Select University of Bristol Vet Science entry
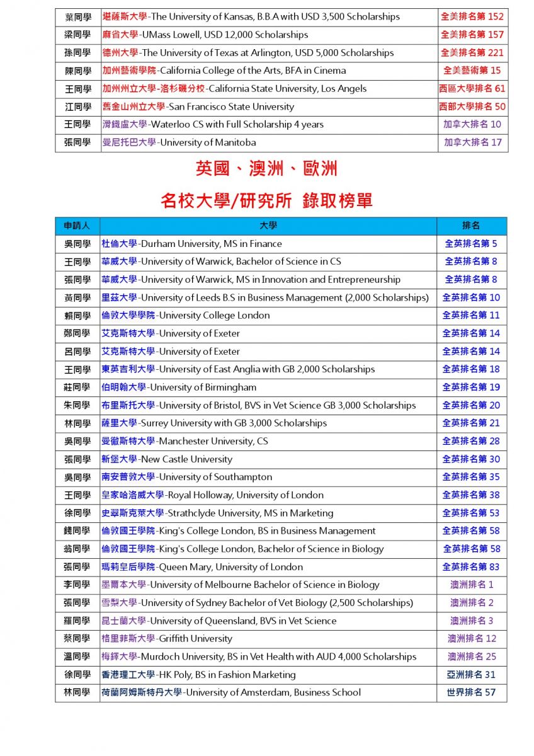 [x=259, y=406]
